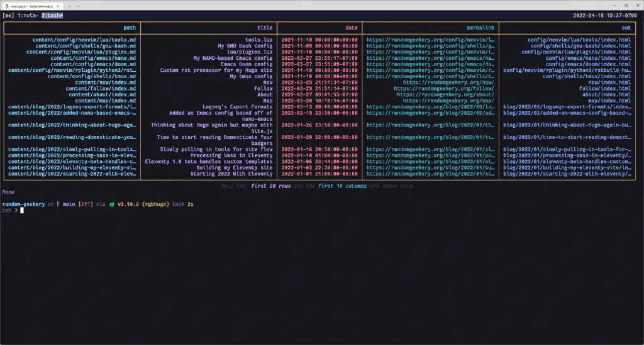Screen dimensions: 644x345
Task: Select path content/config/shells/tmux.md
Action: [92, 76]
